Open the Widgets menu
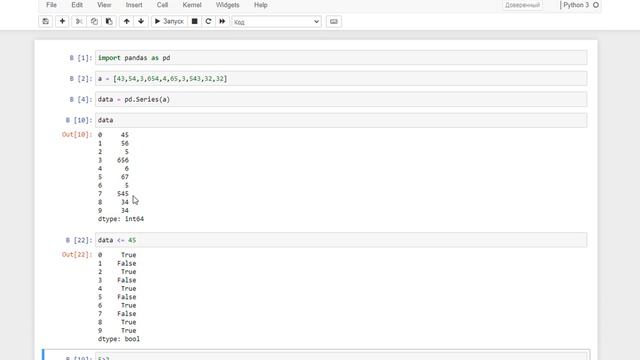Screen dimensions: 640x360 pyautogui.click(x=227, y=5)
